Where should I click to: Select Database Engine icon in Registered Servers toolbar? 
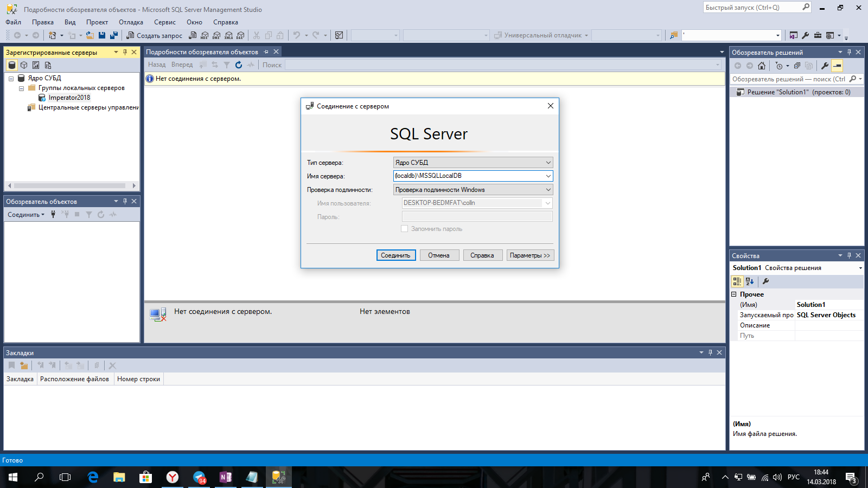[12, 65]
